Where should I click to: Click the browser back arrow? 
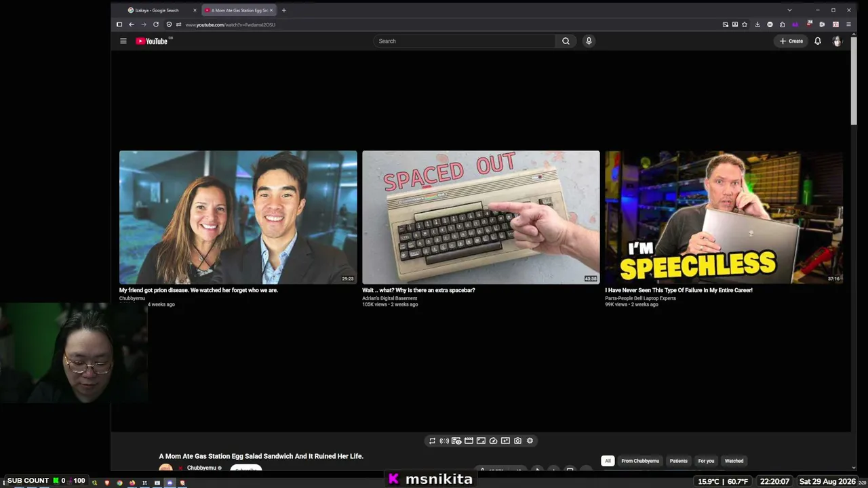click(132, 24)
